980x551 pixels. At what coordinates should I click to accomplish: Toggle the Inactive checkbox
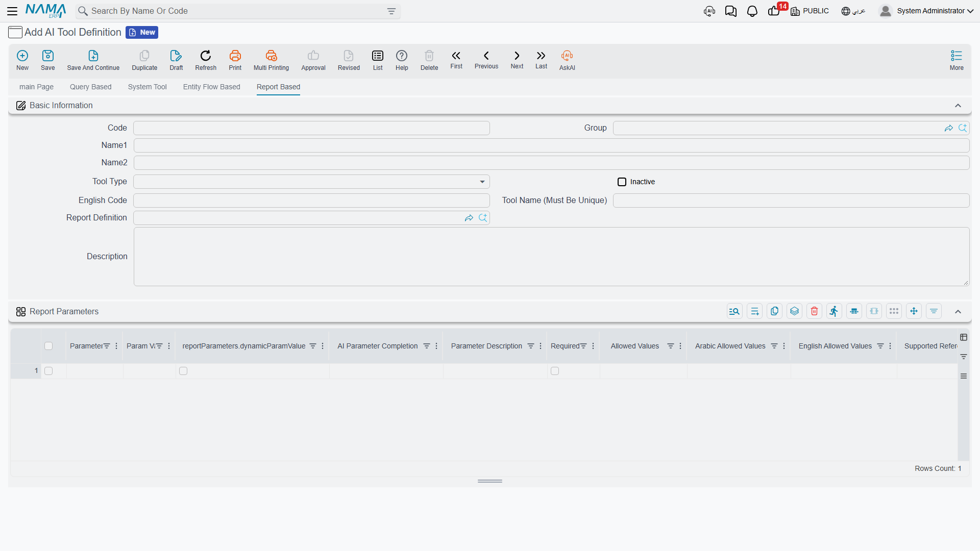pyautogui.click(x=622, y=182)
